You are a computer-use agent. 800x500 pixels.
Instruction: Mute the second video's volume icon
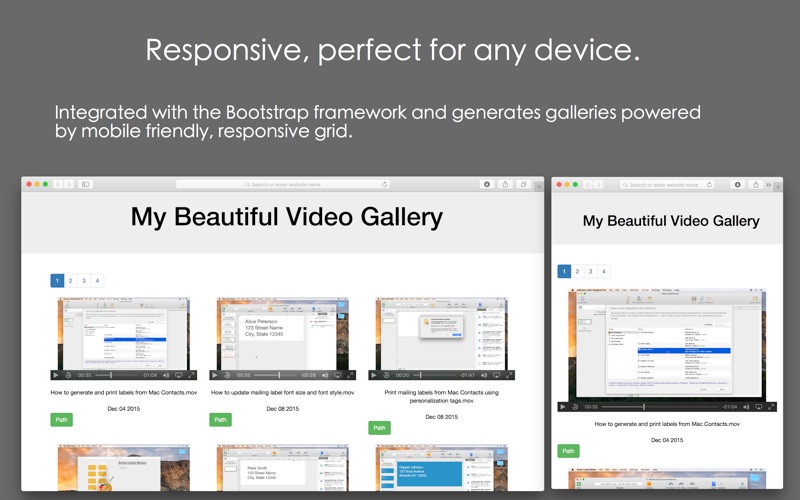pyautogui.click(x=324, y=375)
